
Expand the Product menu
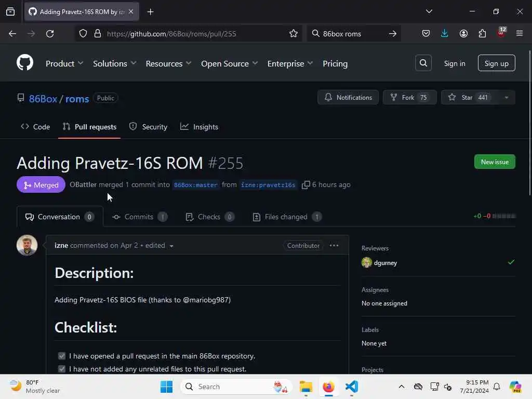click(x=64, y=63)
